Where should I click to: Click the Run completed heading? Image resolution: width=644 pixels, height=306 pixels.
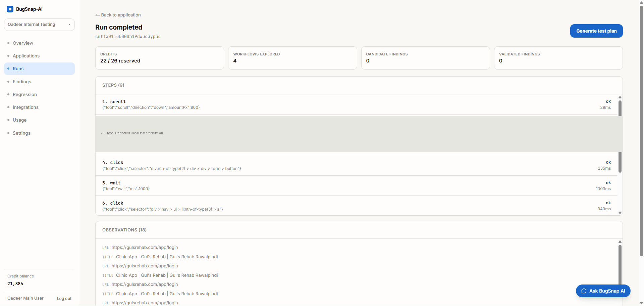(119, 27)
